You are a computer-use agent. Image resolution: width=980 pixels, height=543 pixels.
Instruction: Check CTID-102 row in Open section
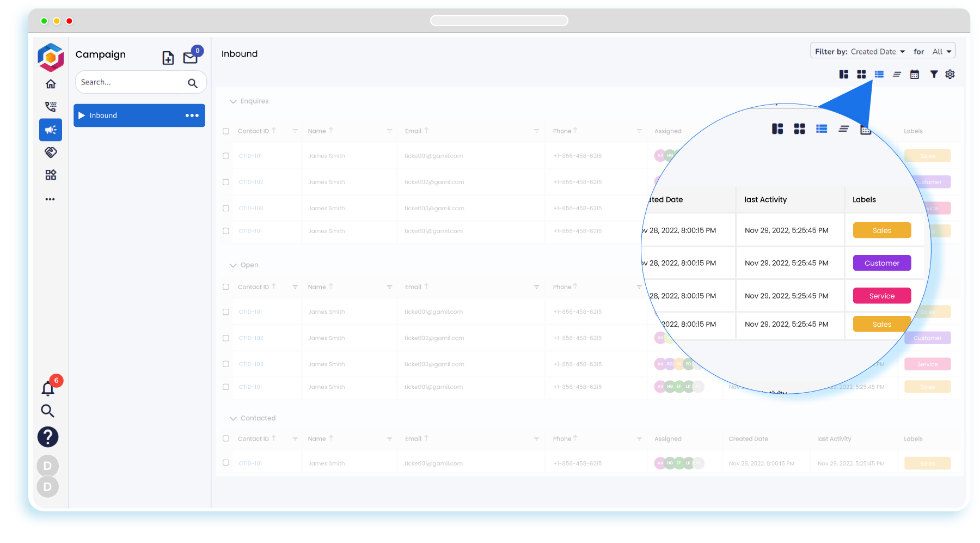[x=226, y=338]
